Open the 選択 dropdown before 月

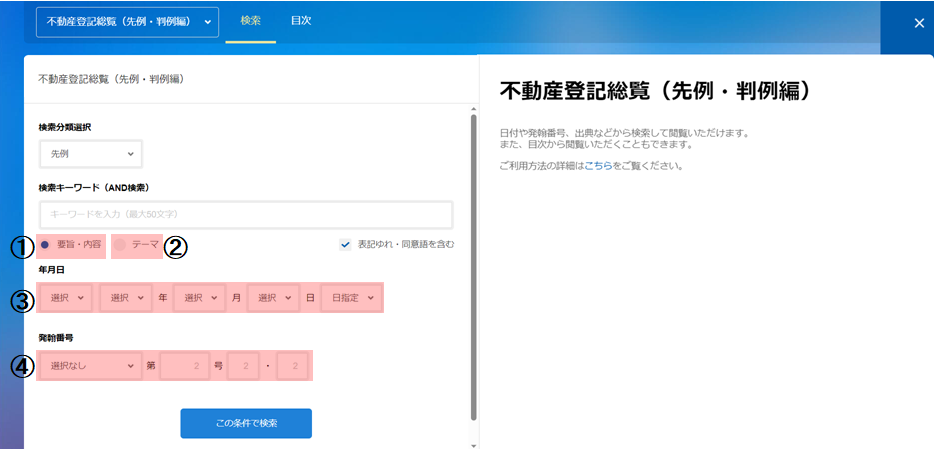200,298
